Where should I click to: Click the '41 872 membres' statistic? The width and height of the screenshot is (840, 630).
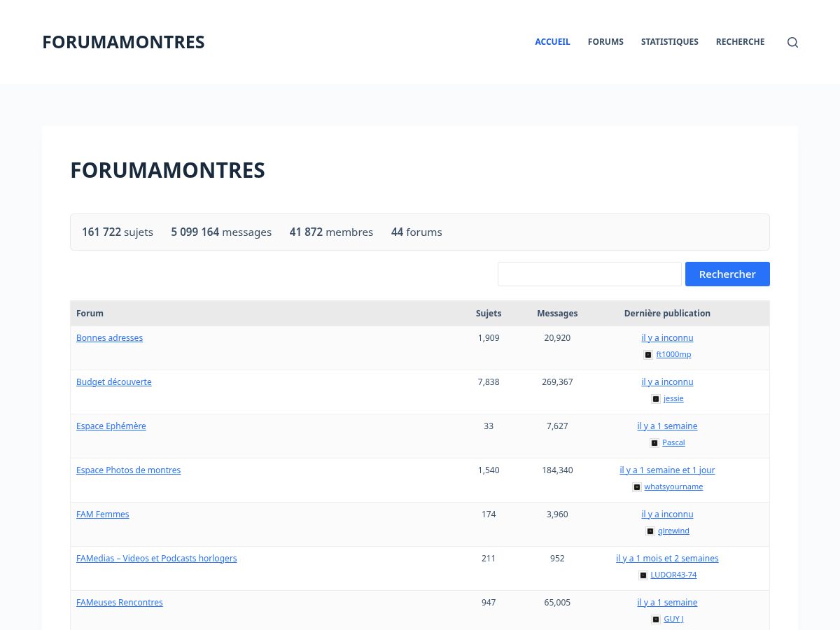click(x=331, y=232)
